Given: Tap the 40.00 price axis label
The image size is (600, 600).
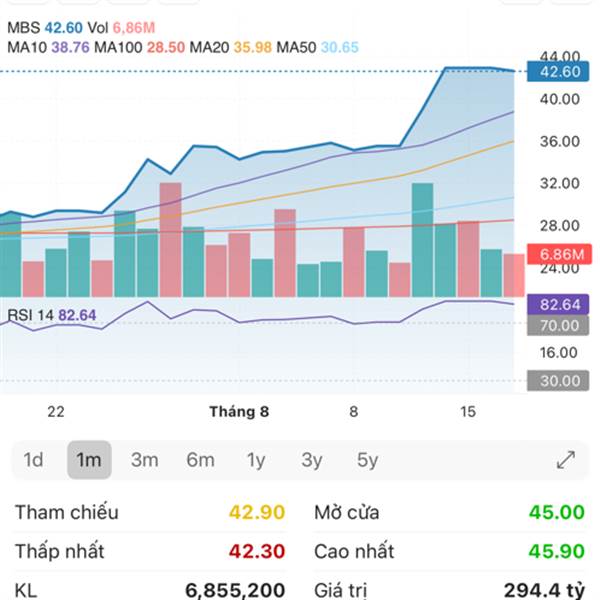Looking at the screenshot, I should coord(560,99).
